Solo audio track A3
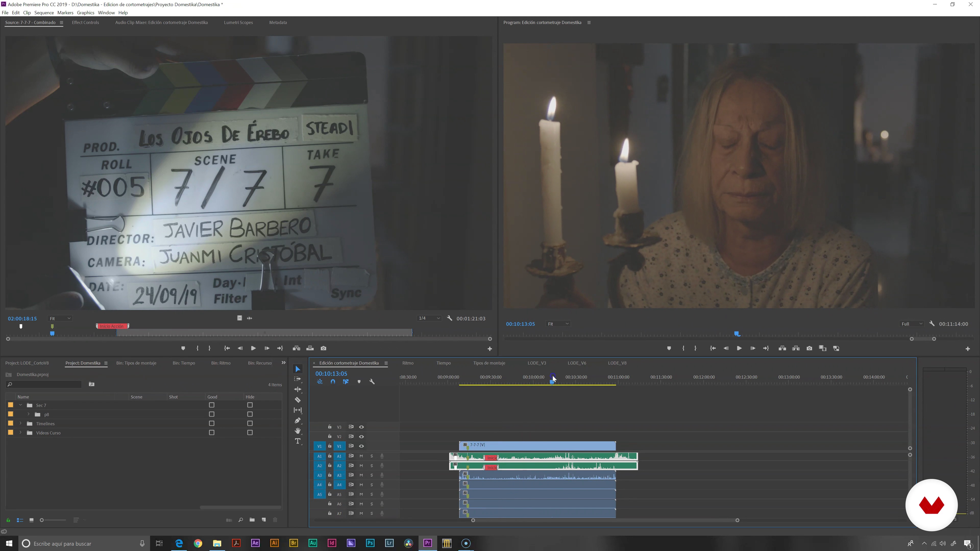The image size is (980, 551). pos(372,475)
